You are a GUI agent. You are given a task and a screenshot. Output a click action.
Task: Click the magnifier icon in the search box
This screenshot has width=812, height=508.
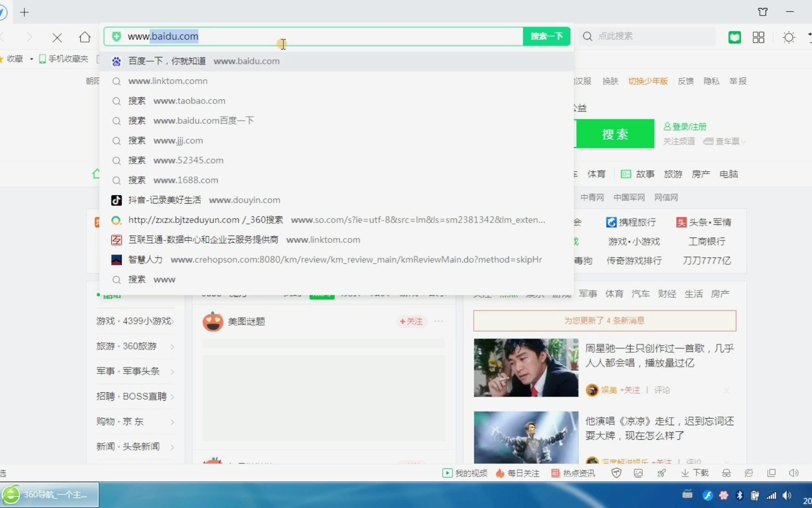588,36
